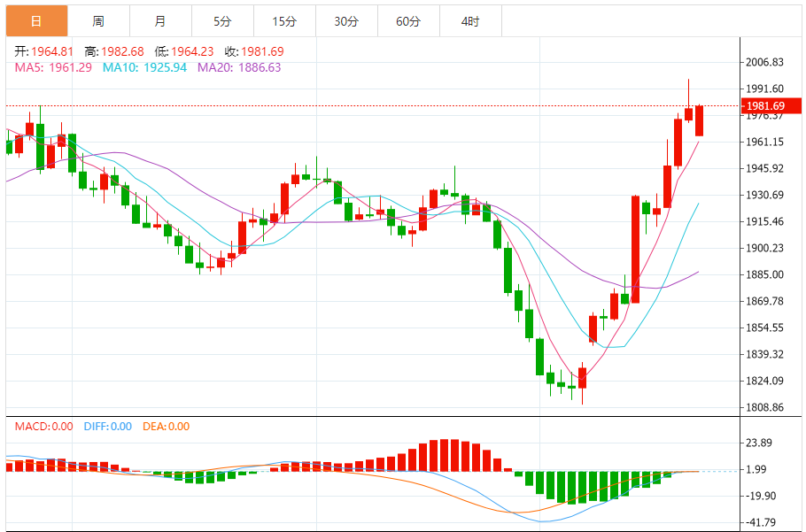Click the 低:1964.23 low price value
Screen dimensions: 806x532
click(183, 51)
